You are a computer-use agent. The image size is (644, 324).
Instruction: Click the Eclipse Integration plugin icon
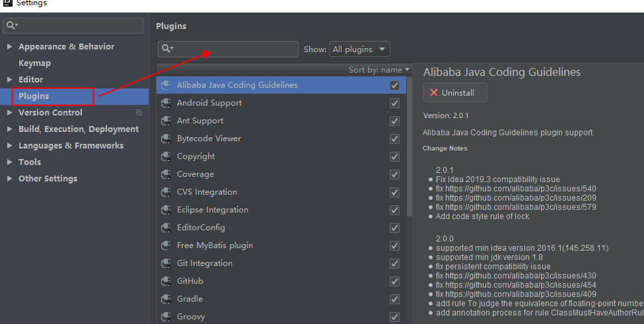pos(166,210)
